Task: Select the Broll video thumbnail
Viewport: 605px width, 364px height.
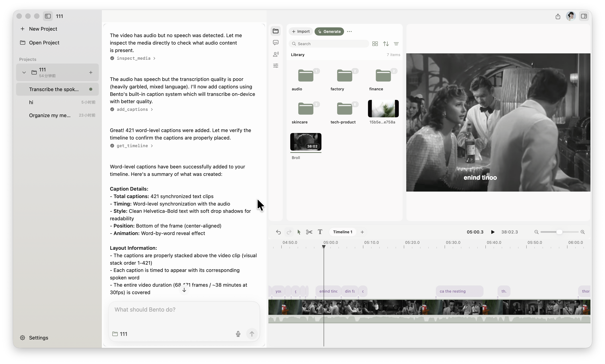Action: [305, 142]
